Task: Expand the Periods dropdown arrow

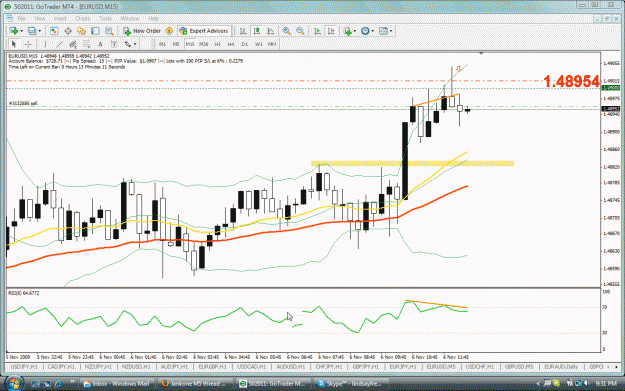Action: click(x=372, y=31)
